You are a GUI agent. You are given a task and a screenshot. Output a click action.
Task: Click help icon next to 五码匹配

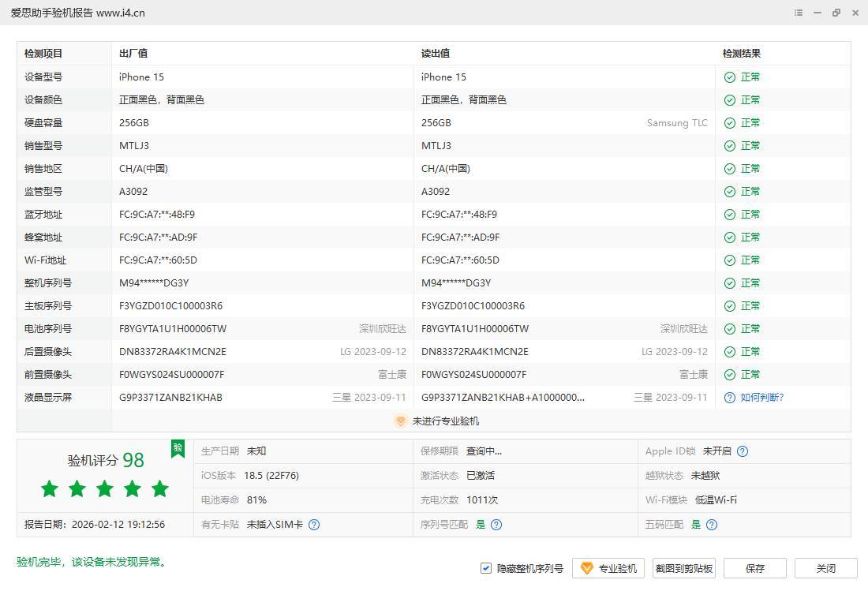tap(712, 524)
